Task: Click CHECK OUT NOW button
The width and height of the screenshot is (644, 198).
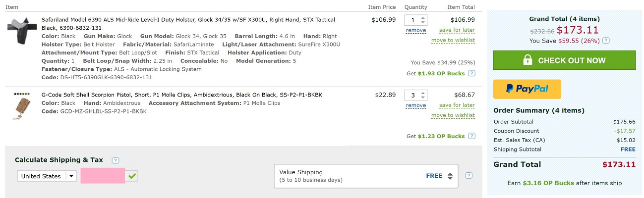Action: coord(564,60)
